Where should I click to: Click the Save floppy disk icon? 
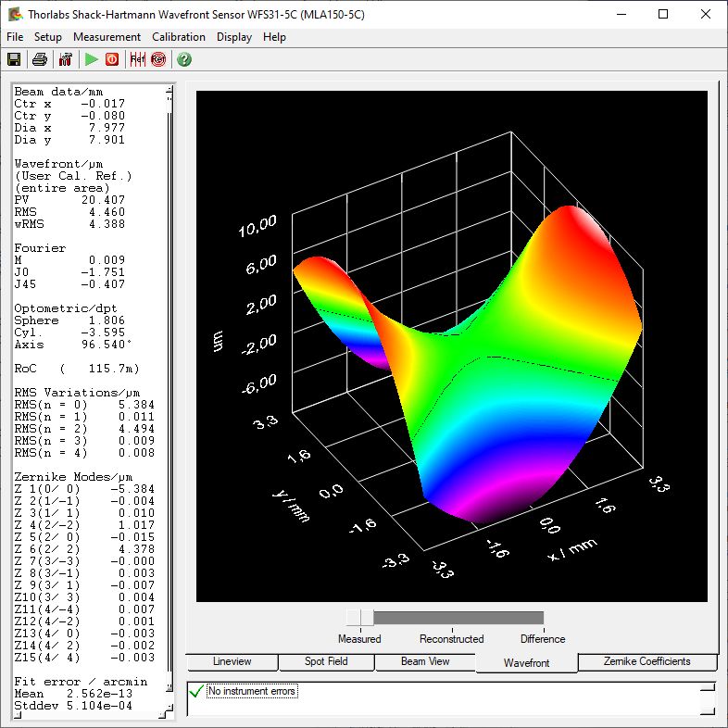click(14, 59)
